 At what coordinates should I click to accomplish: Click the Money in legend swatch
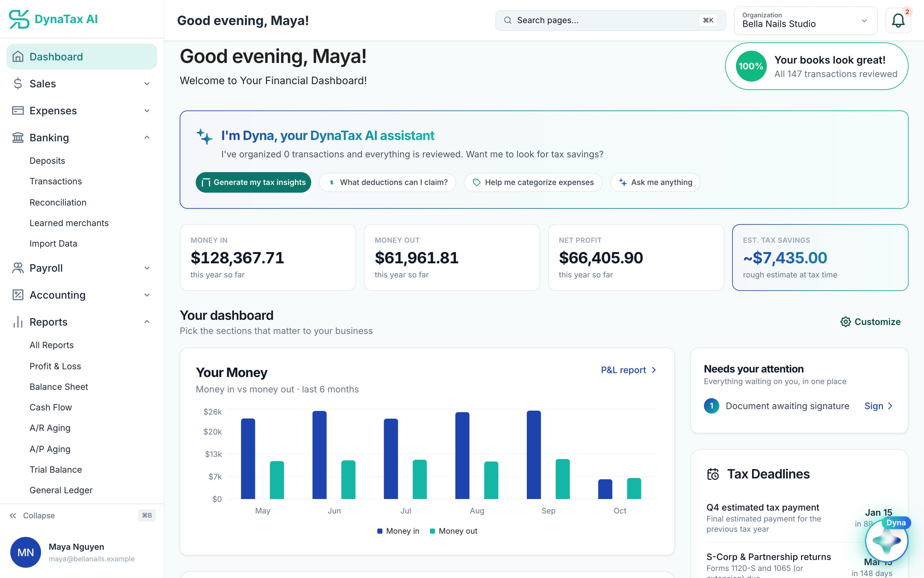point(380,531)
